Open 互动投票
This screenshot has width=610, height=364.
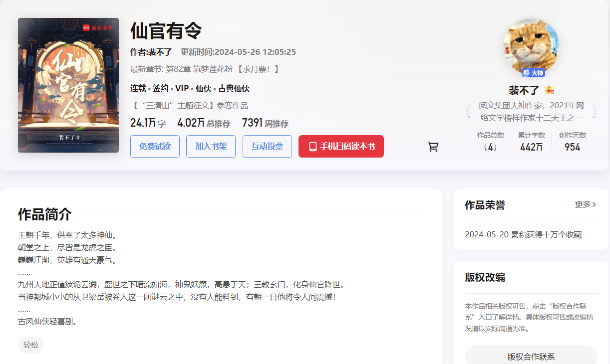click(x=267, y=146)
